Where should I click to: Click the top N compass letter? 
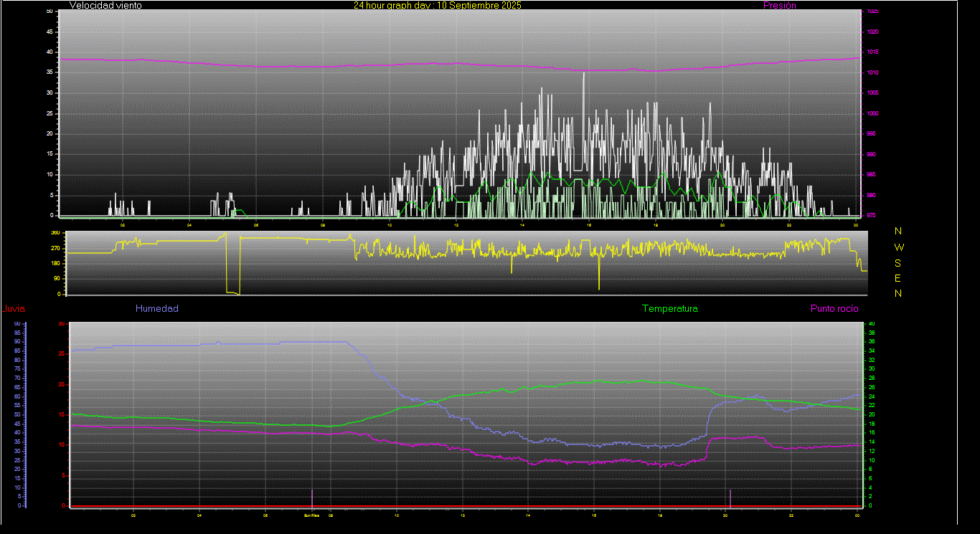898,232
